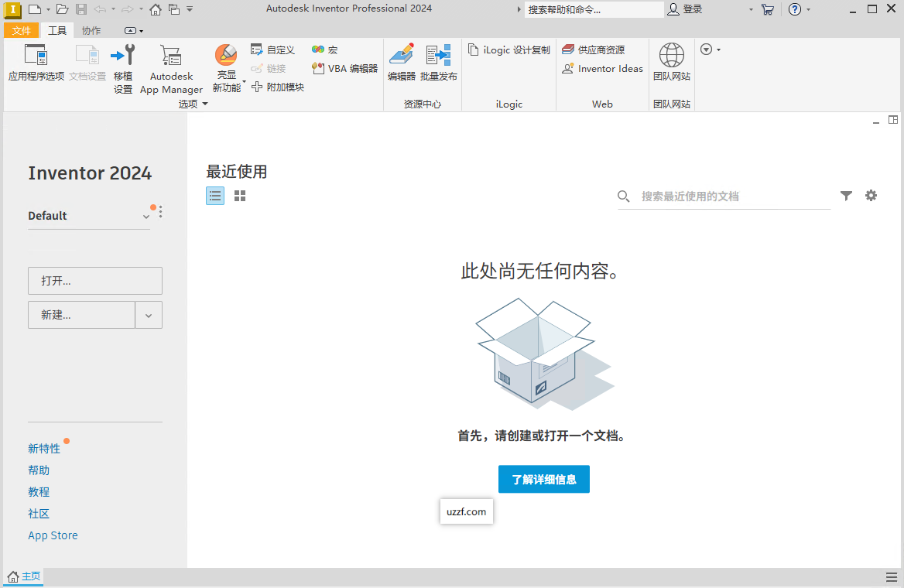
Task: Open the 团队网站 globe icon
Action: (671, 62)
